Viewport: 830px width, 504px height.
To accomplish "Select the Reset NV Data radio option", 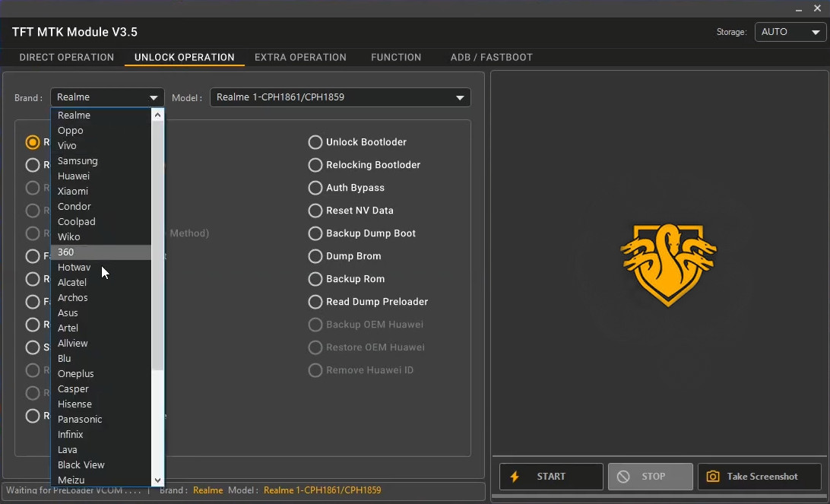I will point(315,211).
